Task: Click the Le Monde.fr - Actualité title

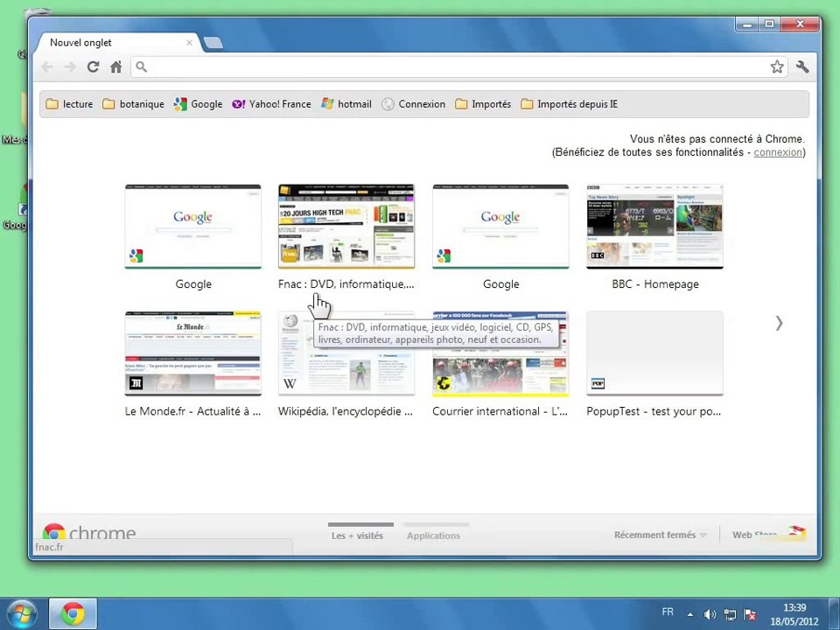Action: pyautogui.click(x=192, y=411)
